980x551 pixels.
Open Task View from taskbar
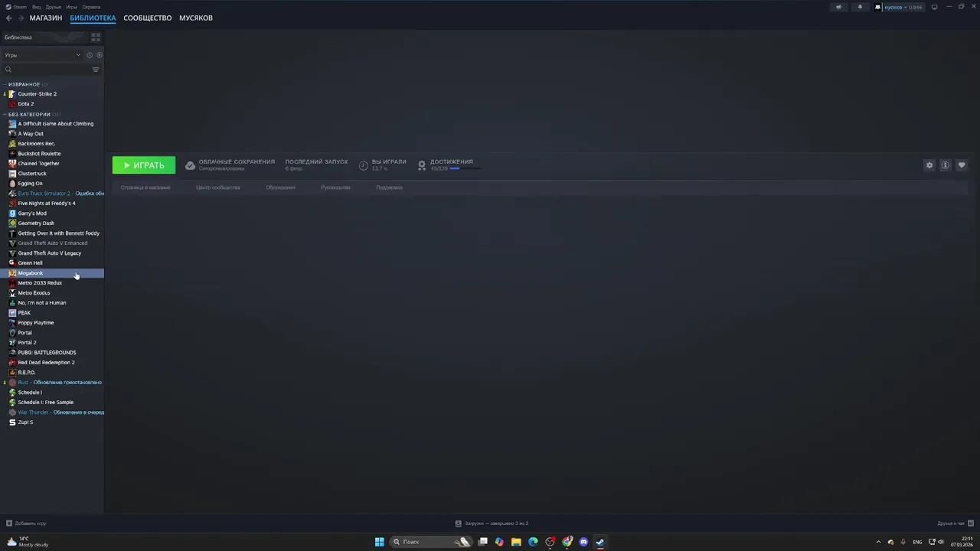pos(483,542)
